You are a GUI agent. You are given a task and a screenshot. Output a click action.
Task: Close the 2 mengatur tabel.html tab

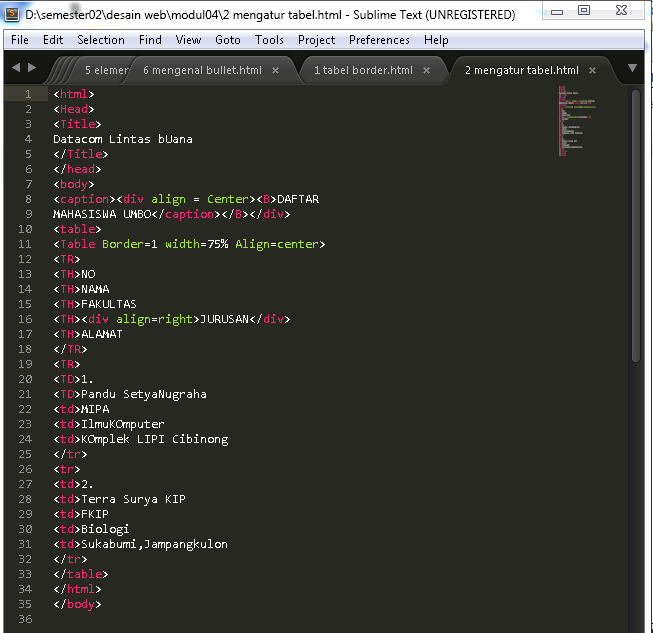click(592, 71)
